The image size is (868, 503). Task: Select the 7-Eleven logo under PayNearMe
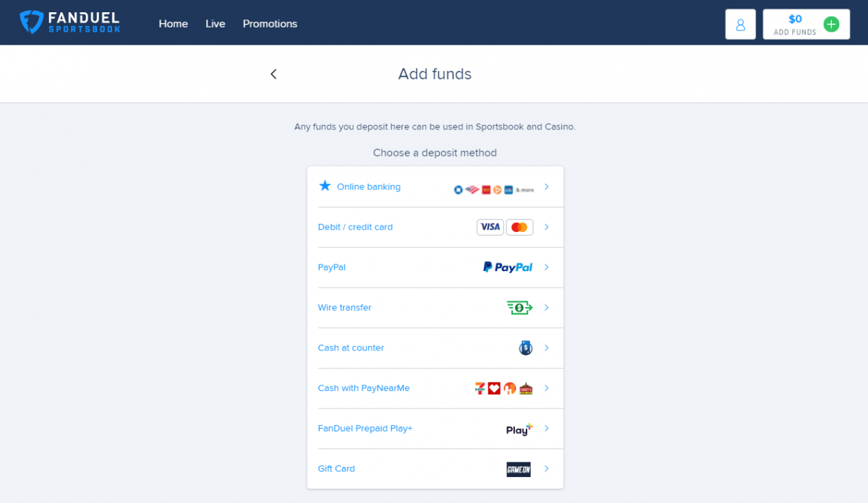point(480,388)
